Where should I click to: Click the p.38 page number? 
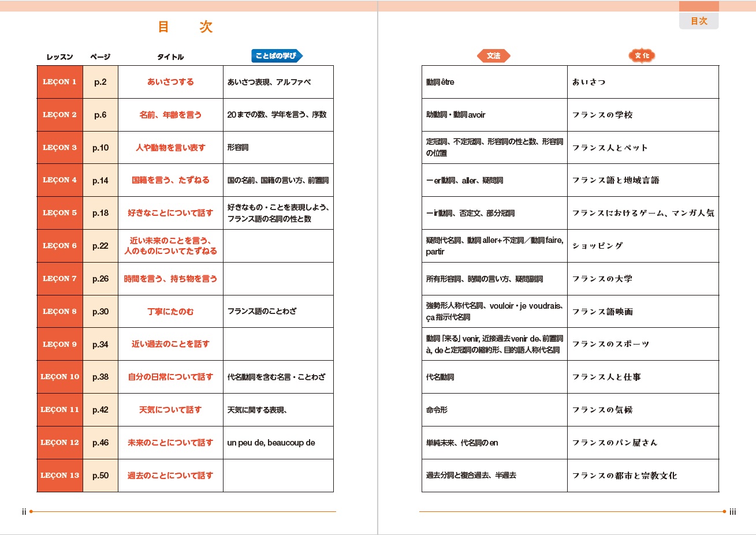100,377
